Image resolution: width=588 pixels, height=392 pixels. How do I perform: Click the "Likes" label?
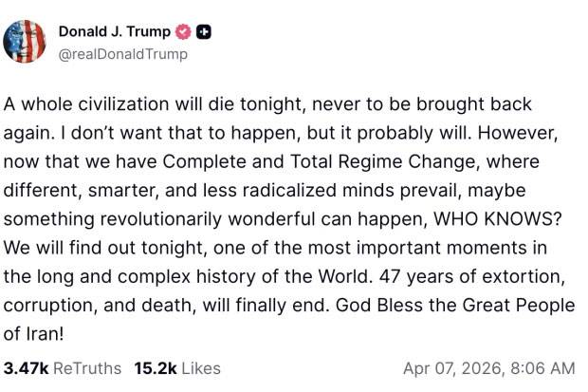(200, 367)
